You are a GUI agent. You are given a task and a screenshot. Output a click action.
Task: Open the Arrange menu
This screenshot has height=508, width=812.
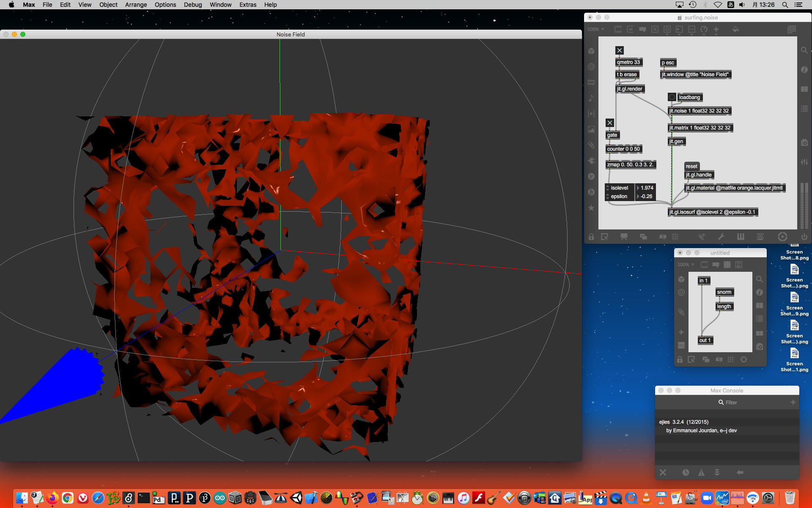tap(136, 5)
